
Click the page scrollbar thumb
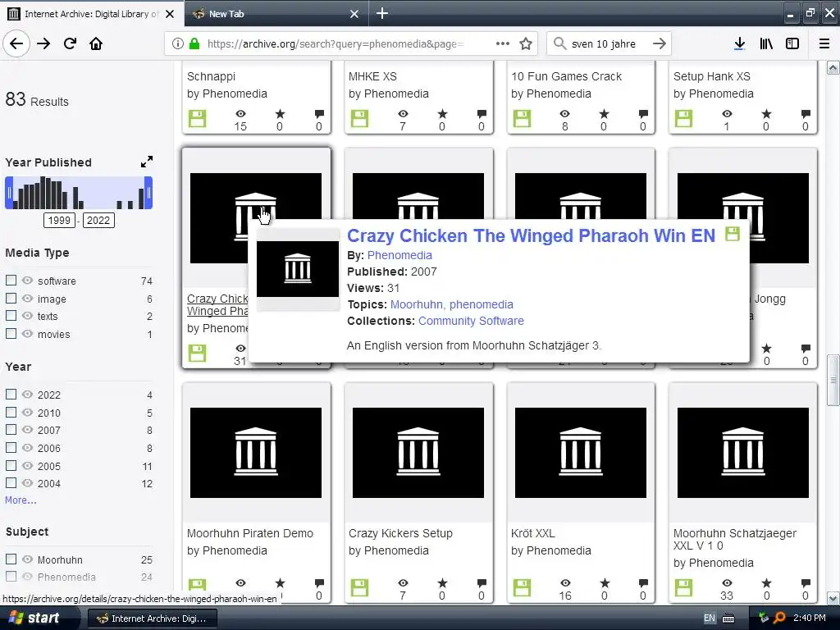(833, 380)
